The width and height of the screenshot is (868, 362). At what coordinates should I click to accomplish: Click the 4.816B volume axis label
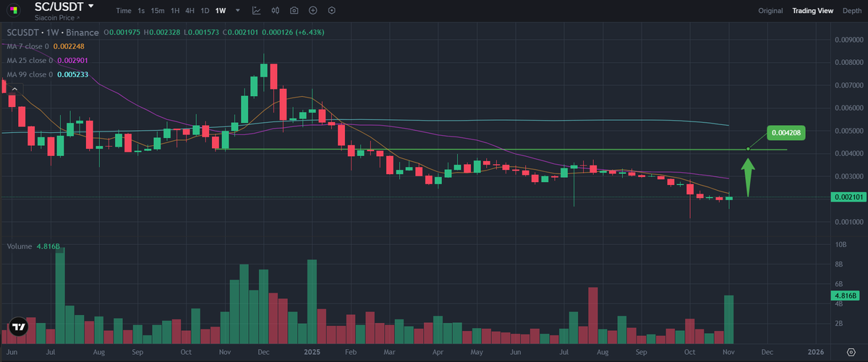tap(846, 296)
